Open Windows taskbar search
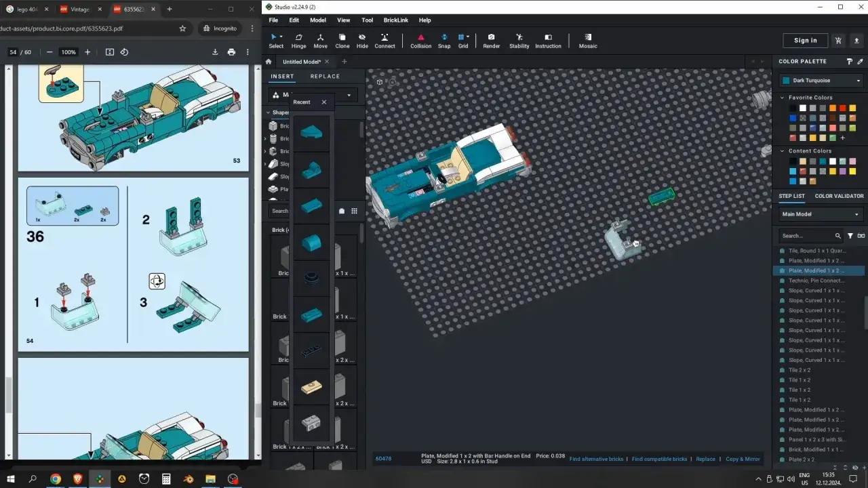The width and height of the screenshot is (868, 488). [33, 479]
